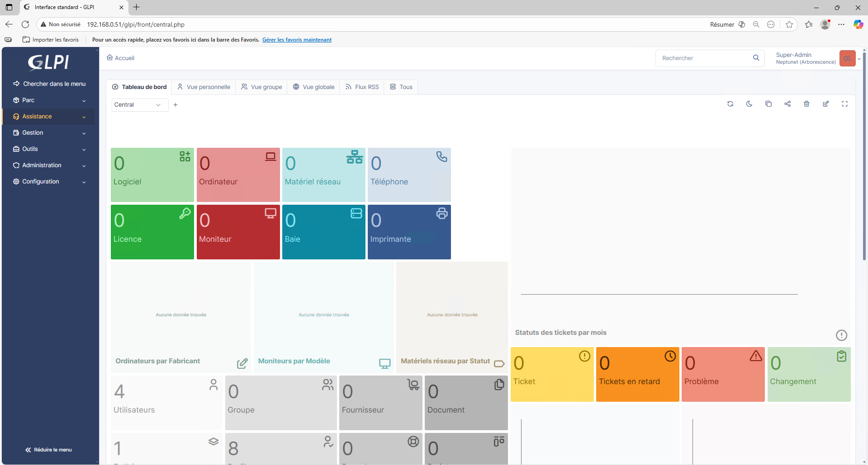Toggle dark mode moon icon

(x=749, y=104)
